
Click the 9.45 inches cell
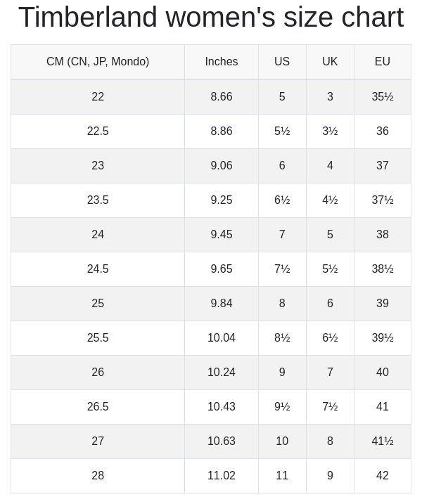(222, 235)
